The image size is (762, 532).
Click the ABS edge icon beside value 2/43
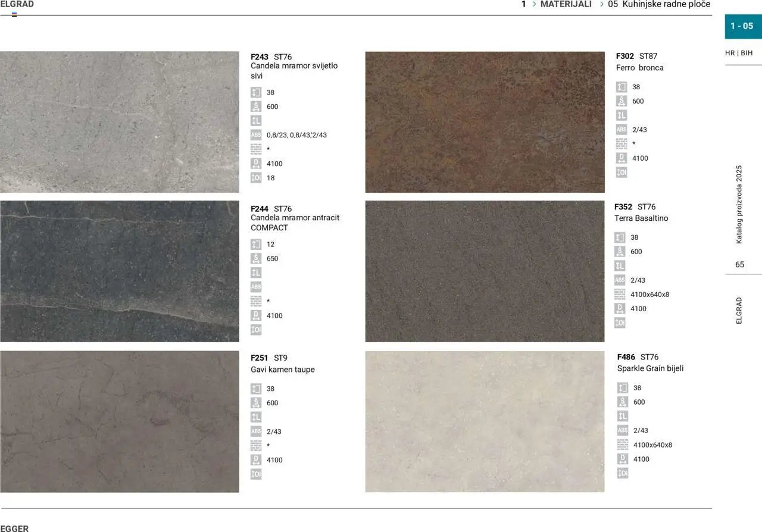622,129
